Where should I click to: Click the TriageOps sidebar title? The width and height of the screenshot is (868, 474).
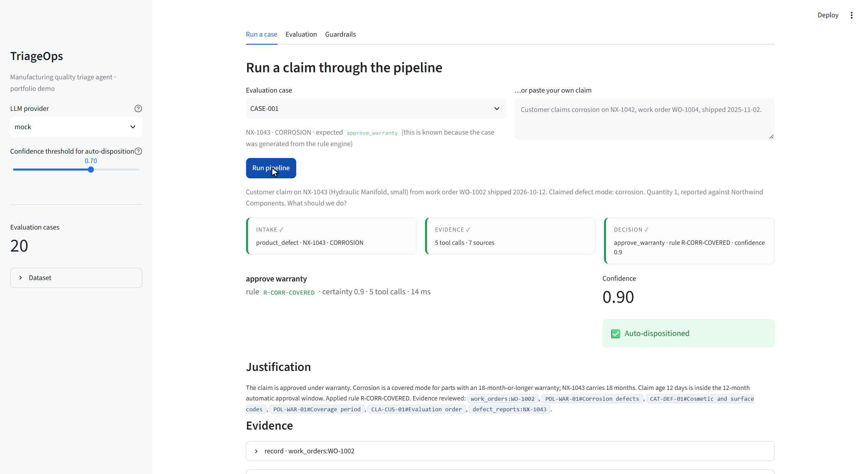(37, 56)
